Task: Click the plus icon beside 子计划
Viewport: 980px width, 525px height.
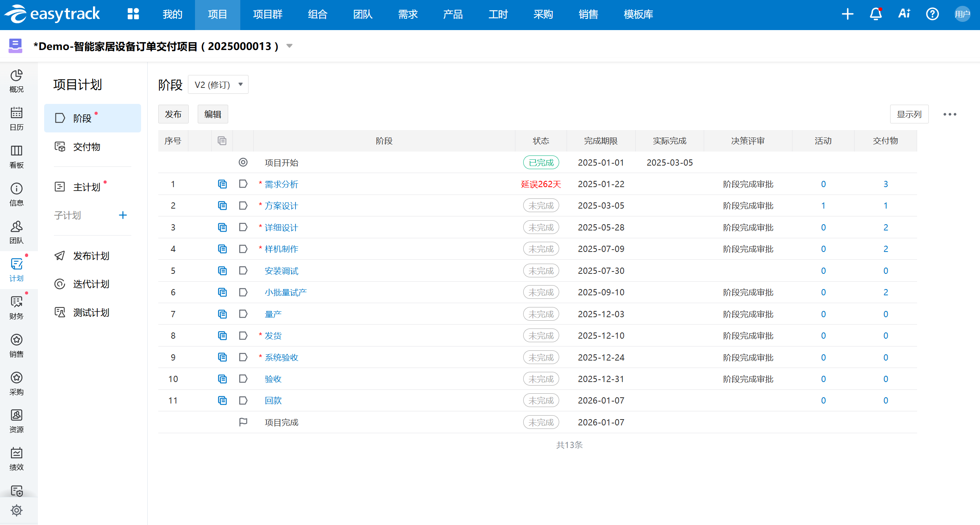Action: [x=123, y=215]
